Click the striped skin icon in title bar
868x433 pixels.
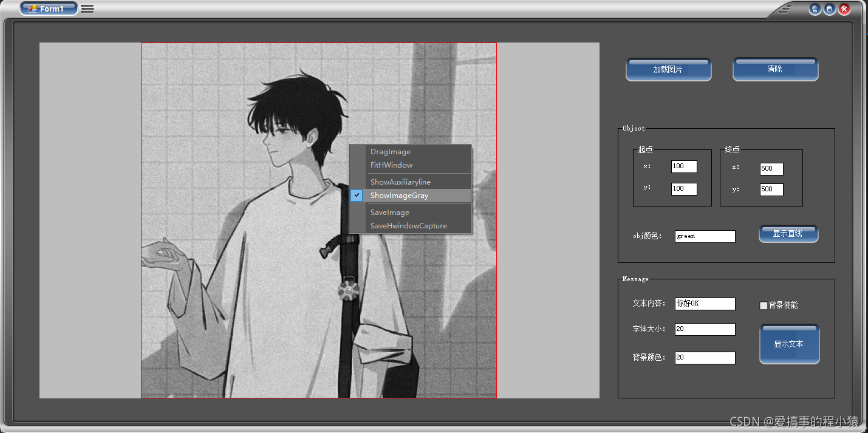pyautogui.click(x=784, y=9)
